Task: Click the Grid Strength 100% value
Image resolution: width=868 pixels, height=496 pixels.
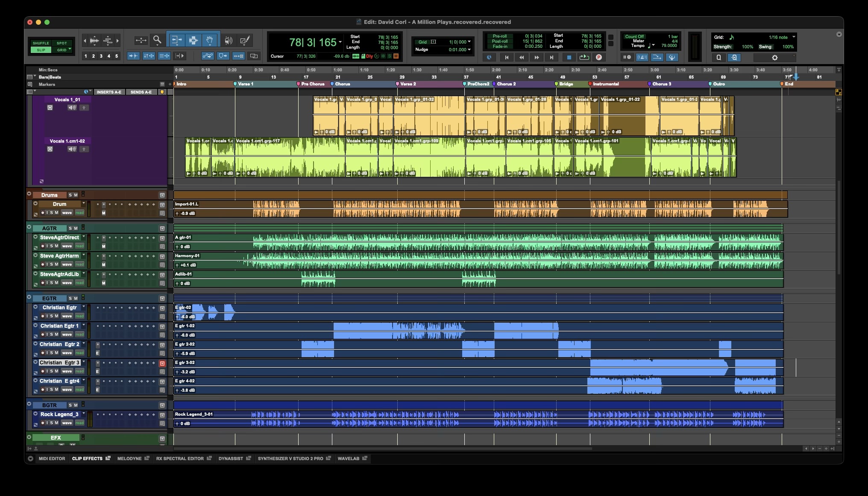Action: click(748, 47)
